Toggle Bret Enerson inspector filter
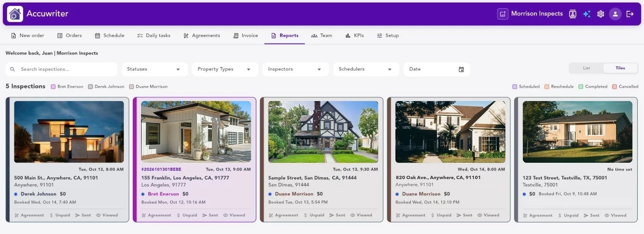 click(x=67, y=87)
